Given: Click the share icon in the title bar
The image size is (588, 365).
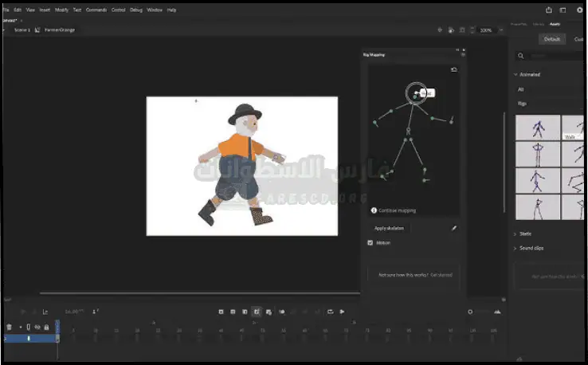Looking at the screenshot, I should [x=549, y=10].
